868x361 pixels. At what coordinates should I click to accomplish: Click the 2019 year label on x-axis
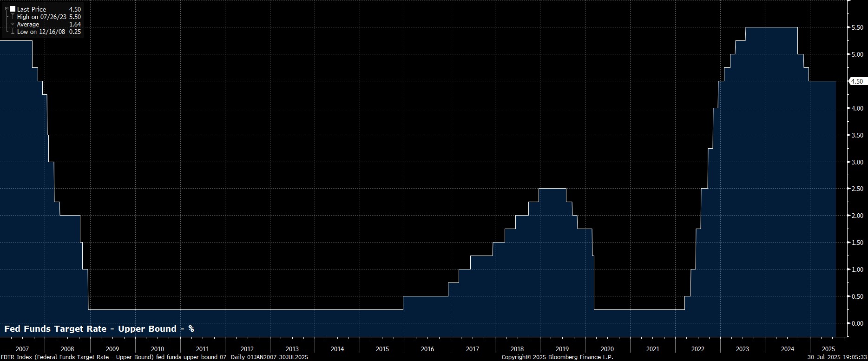[x=562, y=349]
